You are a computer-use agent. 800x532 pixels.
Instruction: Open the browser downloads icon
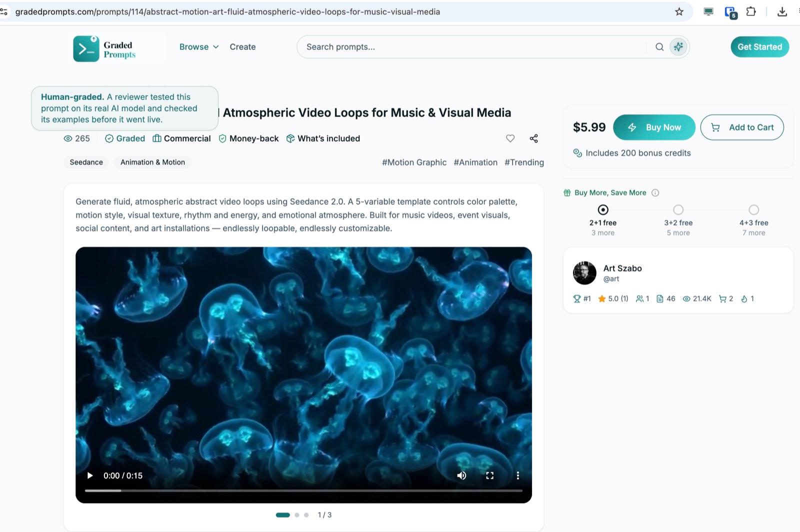click(x=782, y=11)
